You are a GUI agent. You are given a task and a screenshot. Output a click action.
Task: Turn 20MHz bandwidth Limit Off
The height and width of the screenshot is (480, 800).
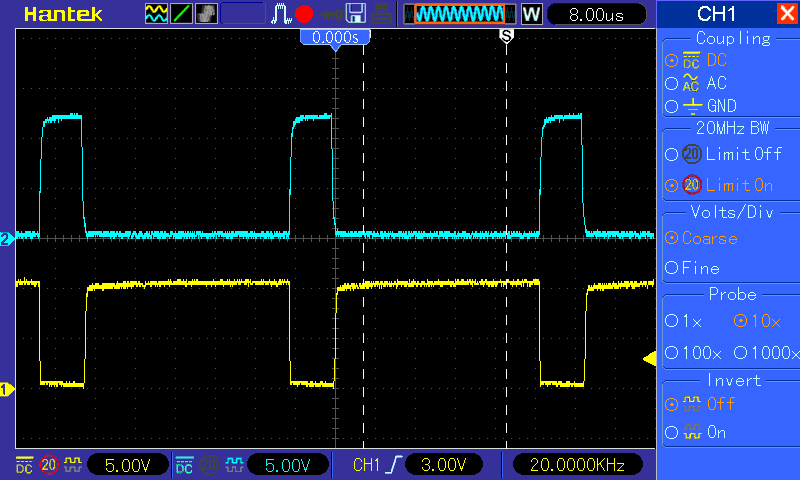click(x=723, y=154)
